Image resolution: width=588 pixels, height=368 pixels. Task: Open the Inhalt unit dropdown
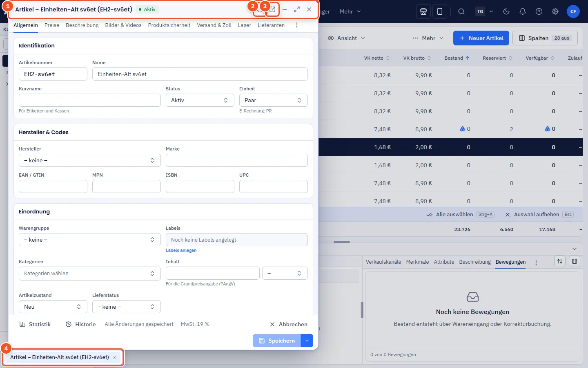pos(285,273)
